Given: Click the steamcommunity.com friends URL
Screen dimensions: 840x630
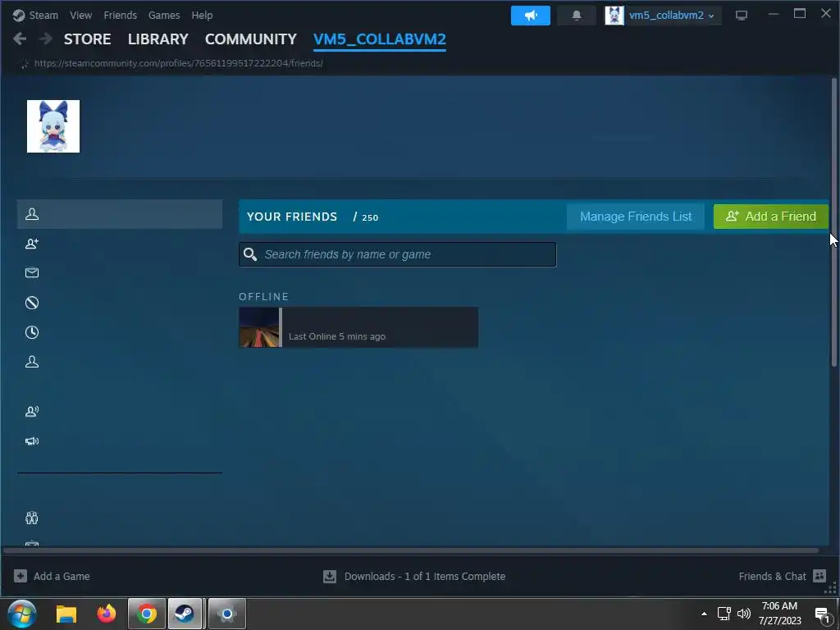Looking at the screenshot, I should 178,63.
